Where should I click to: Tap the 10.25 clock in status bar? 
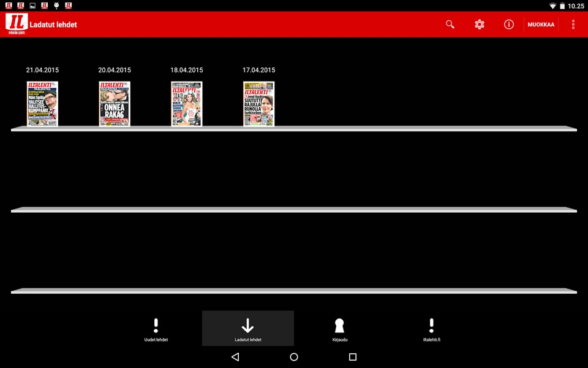[576, 6]
